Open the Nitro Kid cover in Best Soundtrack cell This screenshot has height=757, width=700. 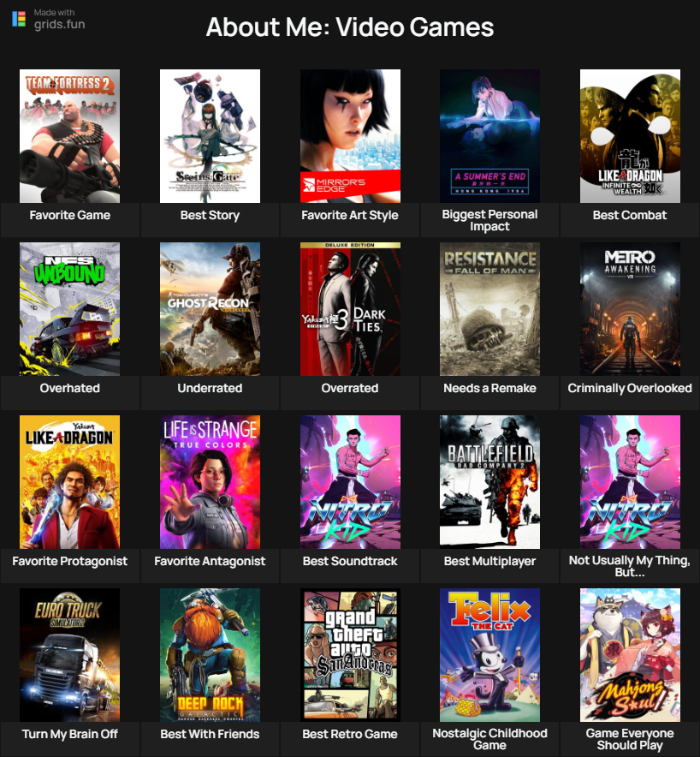(x=350, y=482)
